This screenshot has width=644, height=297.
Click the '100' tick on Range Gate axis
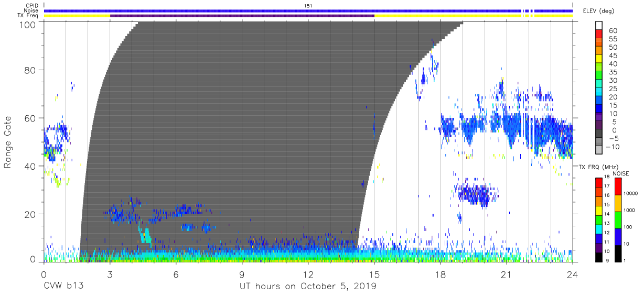29,25
